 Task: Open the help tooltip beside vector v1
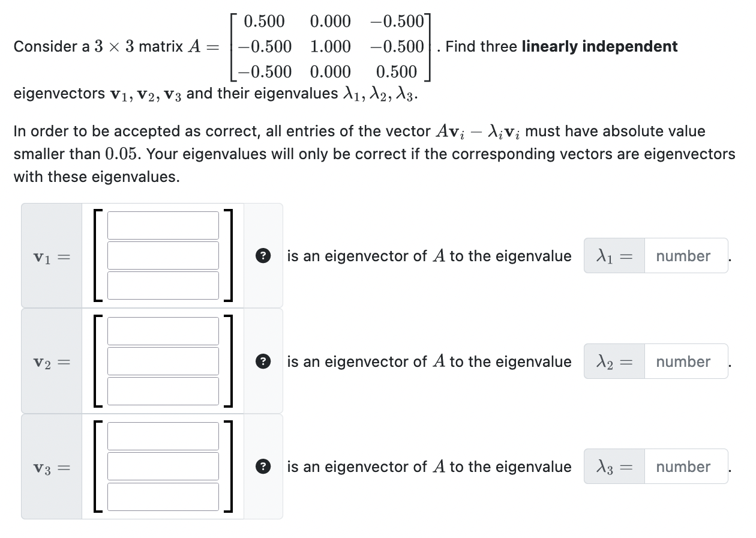[263, 256]
